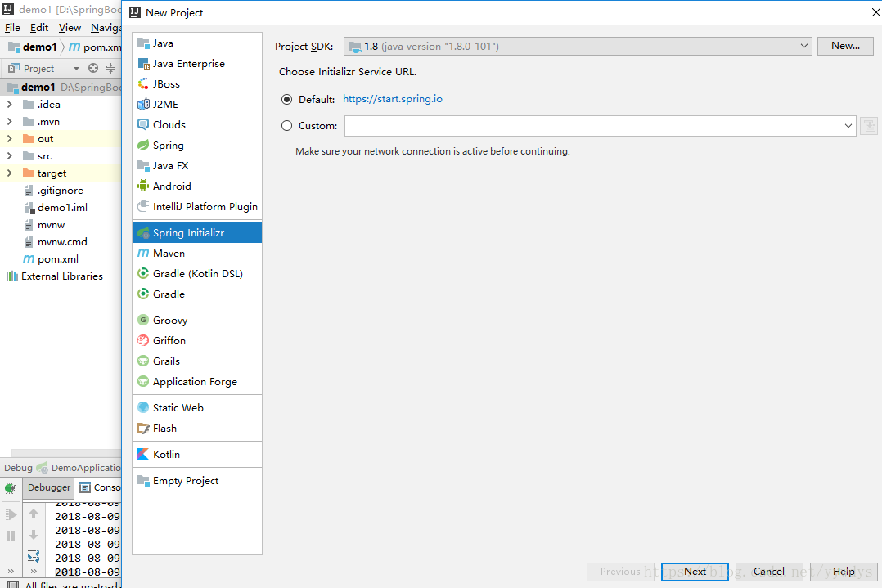This screenshot has height=588, width=882.
Task: Select the Grails project type
Action: click(x=165, y=361)
